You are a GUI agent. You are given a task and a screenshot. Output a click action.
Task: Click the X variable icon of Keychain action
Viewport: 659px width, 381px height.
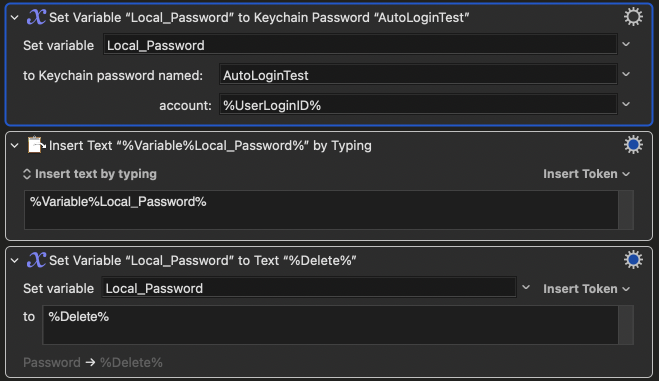coord(36,17)
